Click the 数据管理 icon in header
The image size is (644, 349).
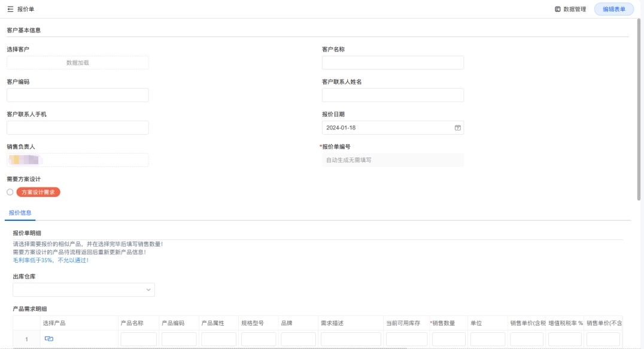click(558, 10)
